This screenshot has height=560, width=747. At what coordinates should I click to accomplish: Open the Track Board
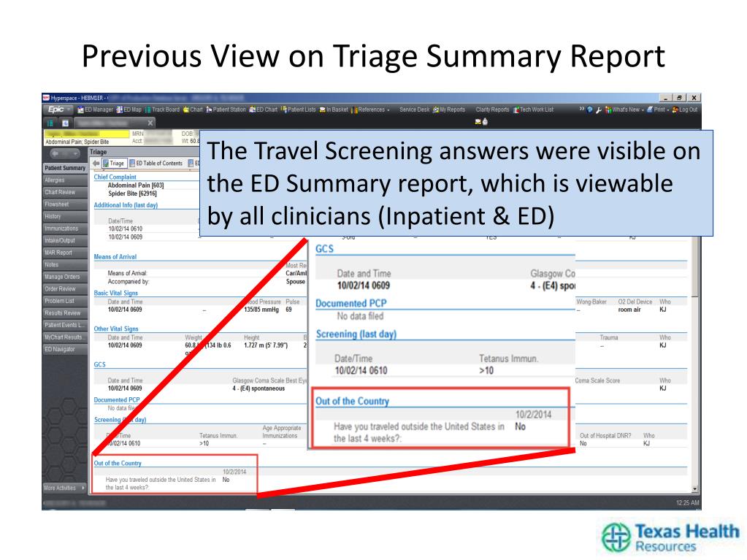click(x=162, y=110)
